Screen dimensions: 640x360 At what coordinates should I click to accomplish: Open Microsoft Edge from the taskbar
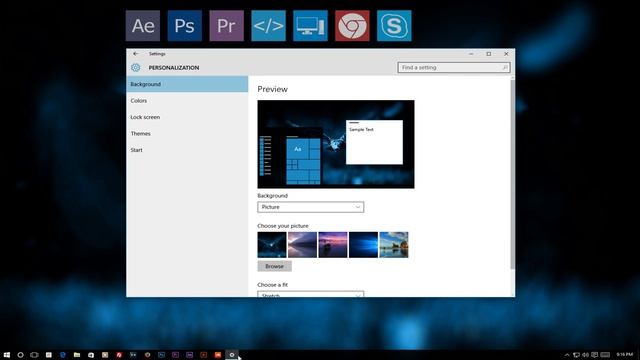(62, 355)
